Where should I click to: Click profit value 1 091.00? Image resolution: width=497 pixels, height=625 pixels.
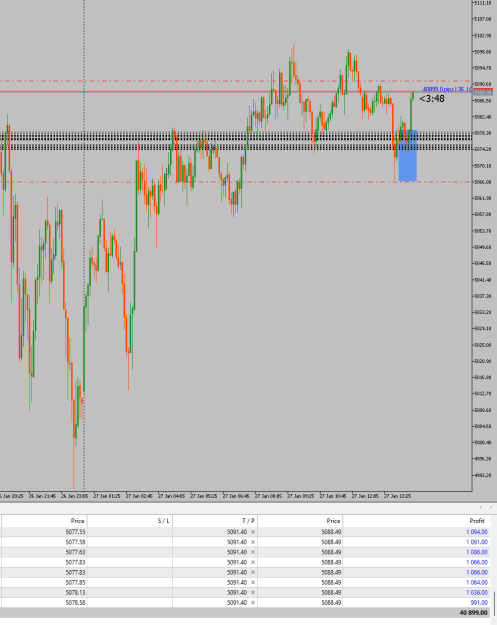[477, 542]
